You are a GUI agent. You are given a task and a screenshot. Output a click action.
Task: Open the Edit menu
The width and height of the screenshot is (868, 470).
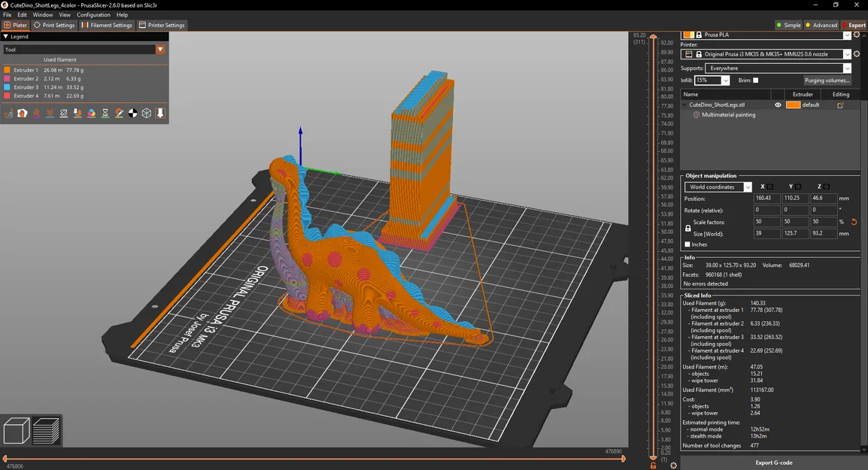tap(22, 15)
